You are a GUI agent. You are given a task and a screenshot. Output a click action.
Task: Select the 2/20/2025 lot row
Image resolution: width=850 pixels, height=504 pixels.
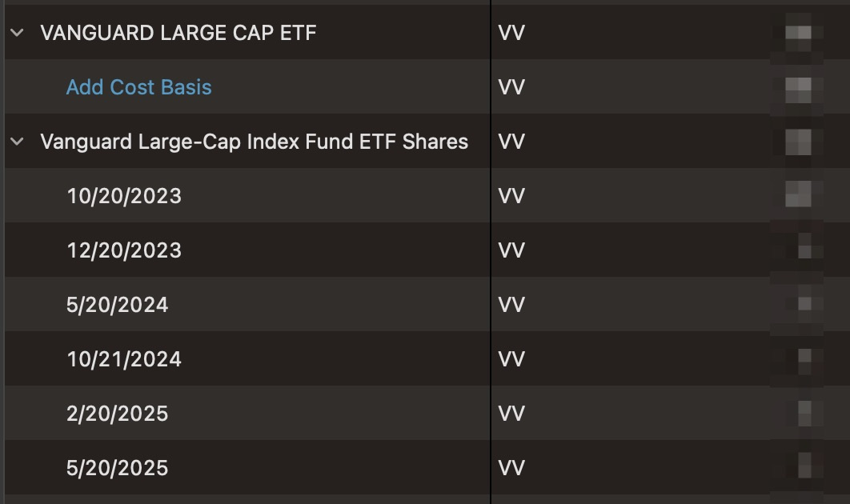[425, 414]
